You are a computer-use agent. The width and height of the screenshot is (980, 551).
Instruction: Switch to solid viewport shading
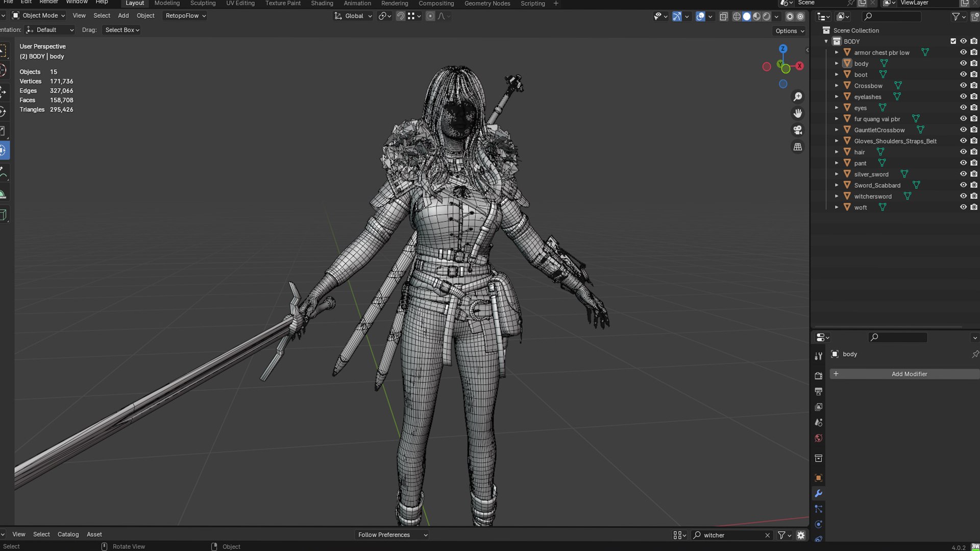(x=747, y=16)
